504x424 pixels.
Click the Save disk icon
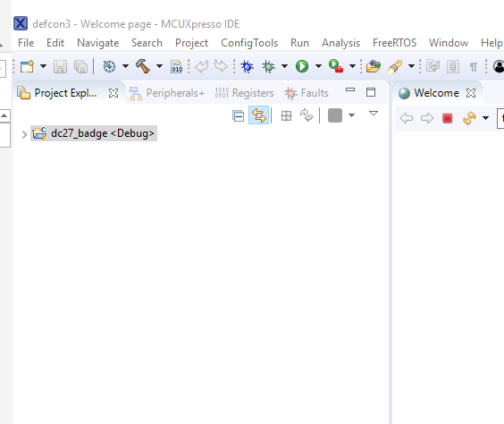click(60, 66)
